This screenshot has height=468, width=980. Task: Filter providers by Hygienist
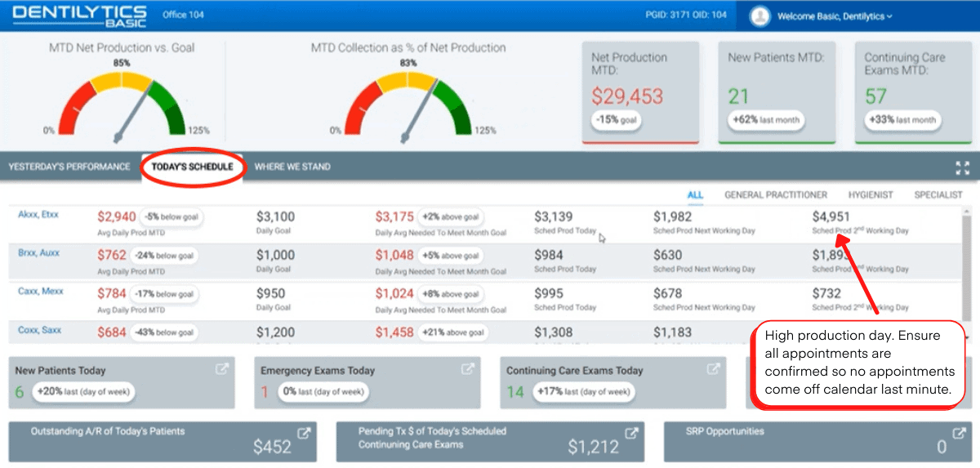click(x=871, y=195)
